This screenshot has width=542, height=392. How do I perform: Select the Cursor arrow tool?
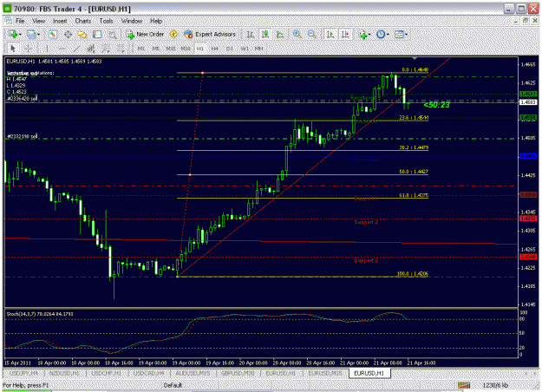13,49
